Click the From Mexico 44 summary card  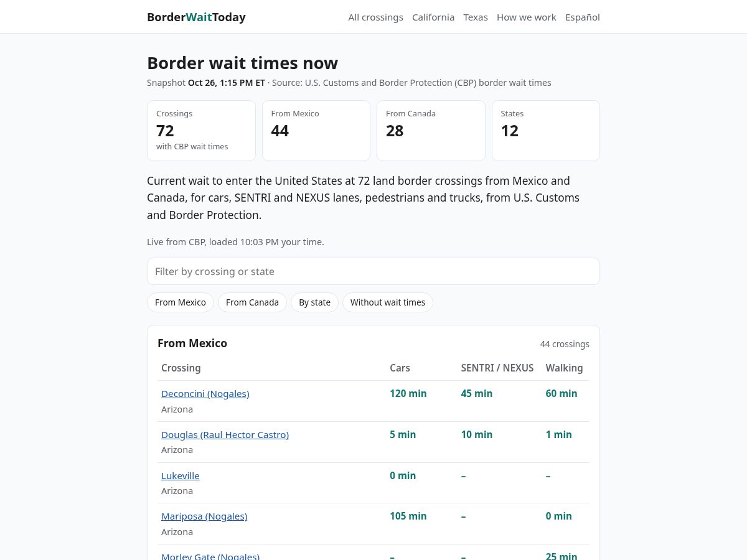[x=316, y=131]
